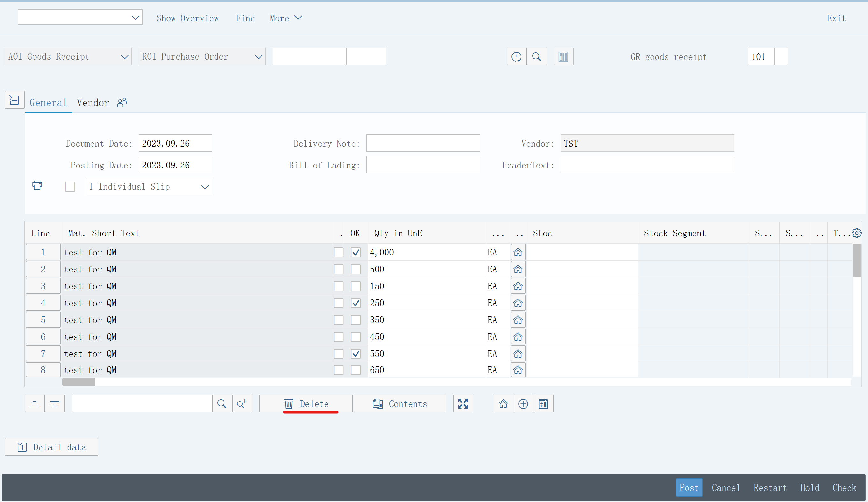Click the find next icon with plus
Image resolution: width=868 pixels, height=502 pixels.
point(242,403)
